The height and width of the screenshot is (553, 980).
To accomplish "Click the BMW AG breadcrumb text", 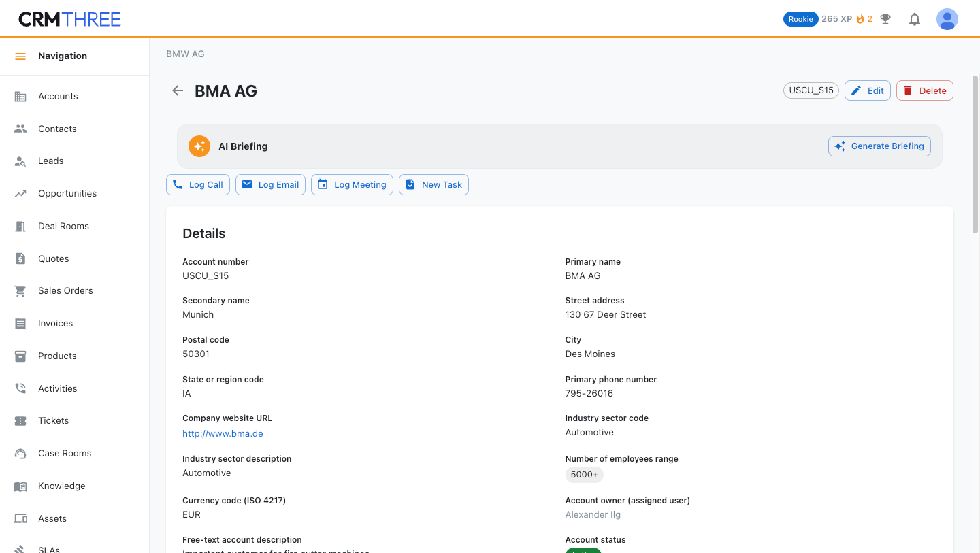I will 185,54.
